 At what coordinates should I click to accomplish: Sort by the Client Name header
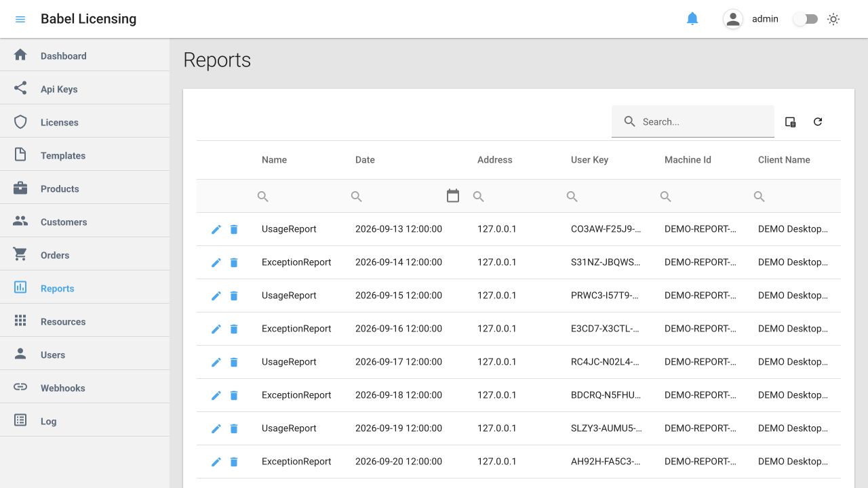pyautogui.click(x=784, y=160)
